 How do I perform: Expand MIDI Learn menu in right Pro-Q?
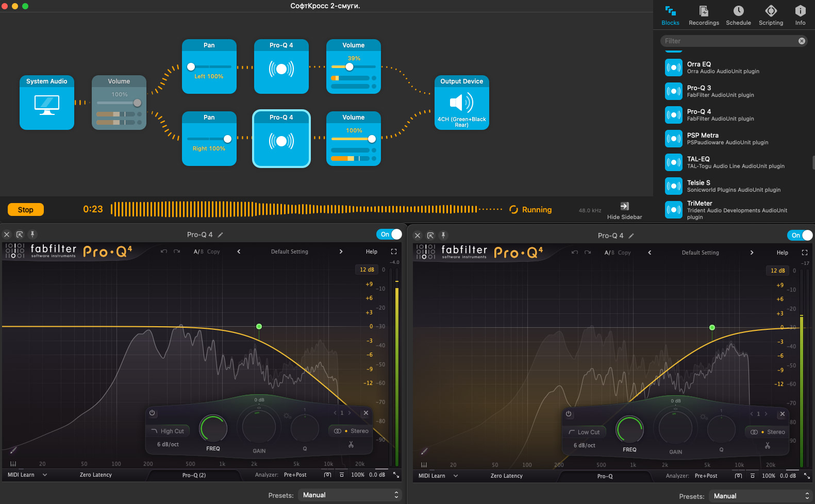tap(456, 476)
